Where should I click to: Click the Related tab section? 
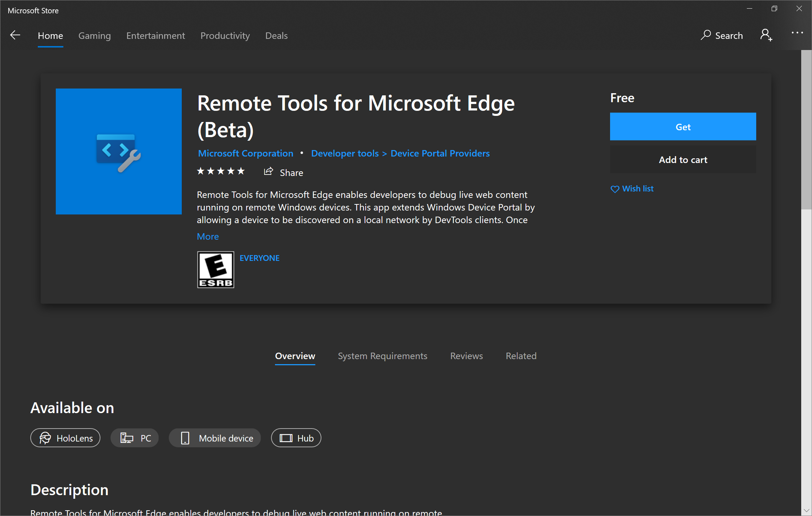(521, 356)
